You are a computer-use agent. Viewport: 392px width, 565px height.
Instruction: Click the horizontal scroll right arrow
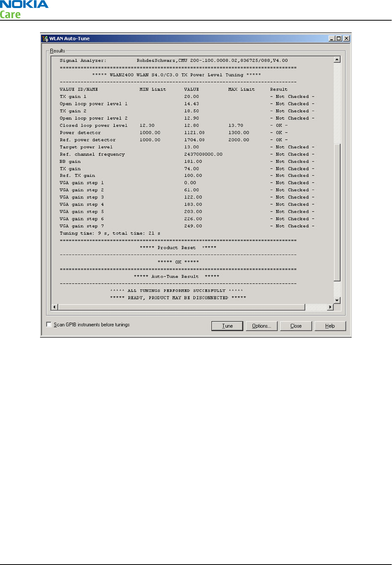pyautogui.click(x=330, y=307)
